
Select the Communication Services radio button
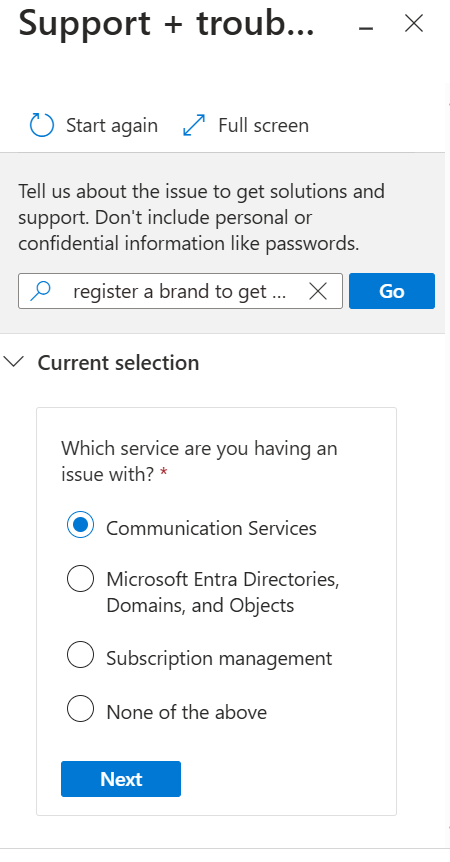[x=80, y=525]
